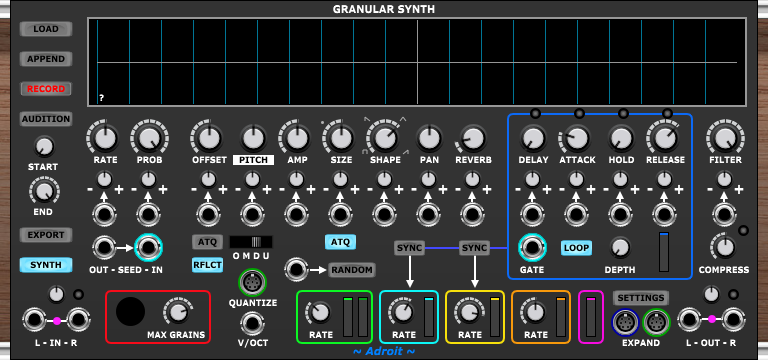The width and height of the screenshot is (768, 360).
Task: Toggle the grey ATQ button under OFFSET
Action: point(208,241)
